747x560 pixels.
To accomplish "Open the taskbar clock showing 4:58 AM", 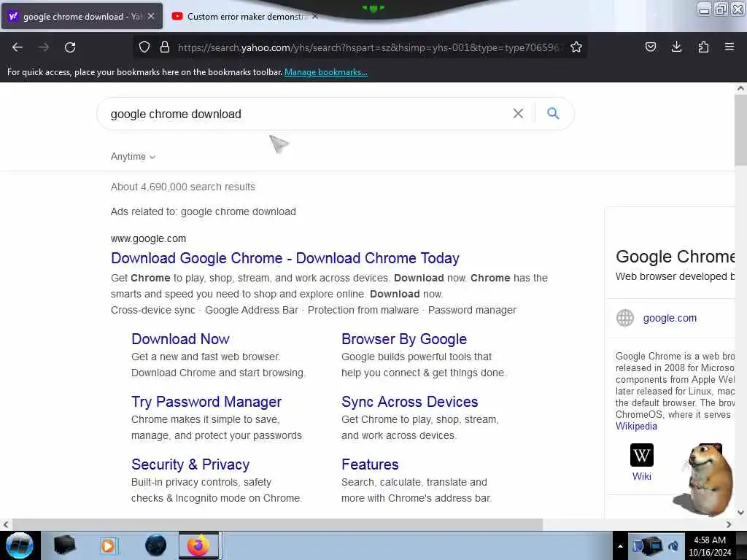I will 710,546.
